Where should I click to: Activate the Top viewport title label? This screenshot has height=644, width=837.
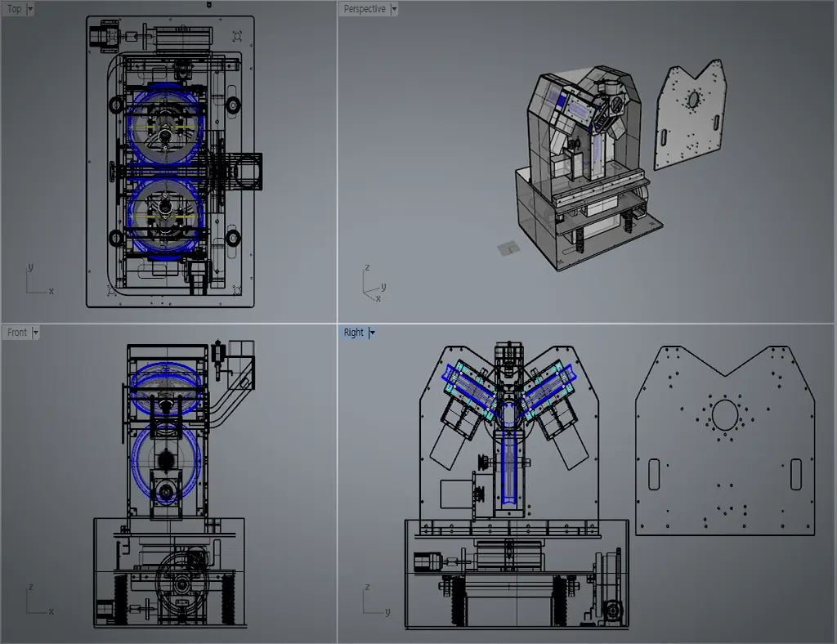pyautogui.click(x=14, y=9)
